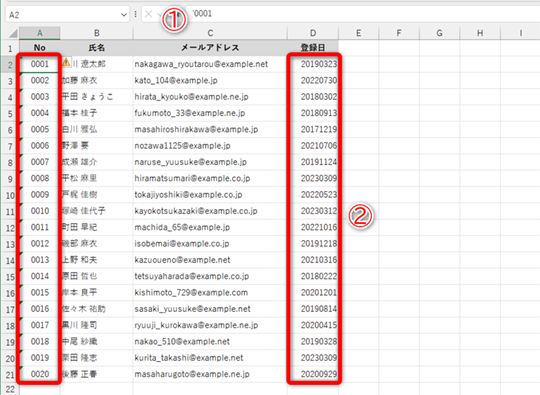Click nakagawa_ryoutarou@example.net cell

point(210,64)
